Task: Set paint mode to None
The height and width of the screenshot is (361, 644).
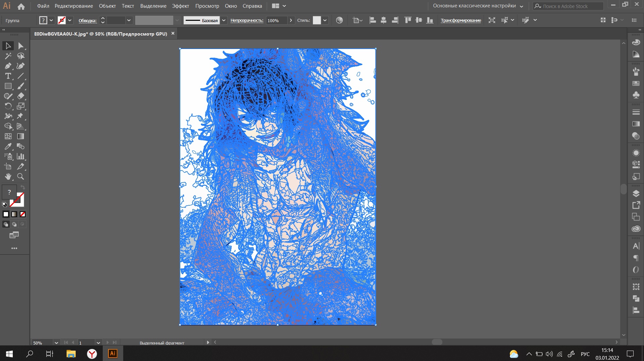Action: click(x=22, y=214)
